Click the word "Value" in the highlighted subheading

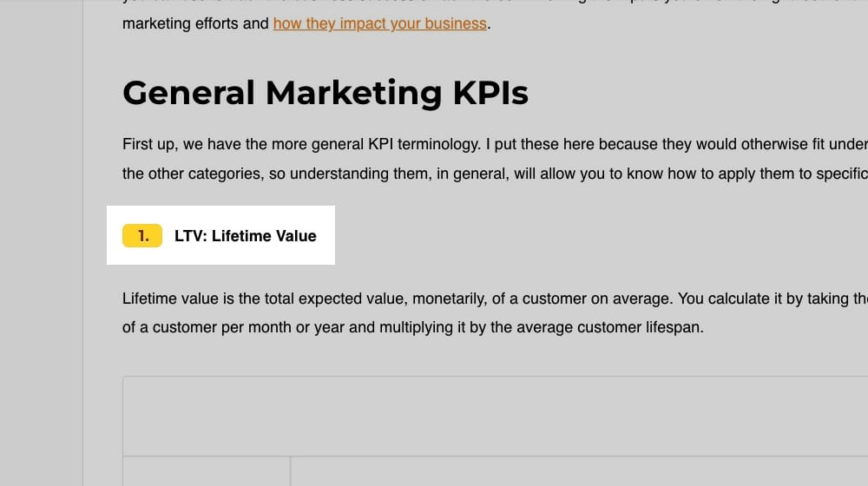(295, 235)
